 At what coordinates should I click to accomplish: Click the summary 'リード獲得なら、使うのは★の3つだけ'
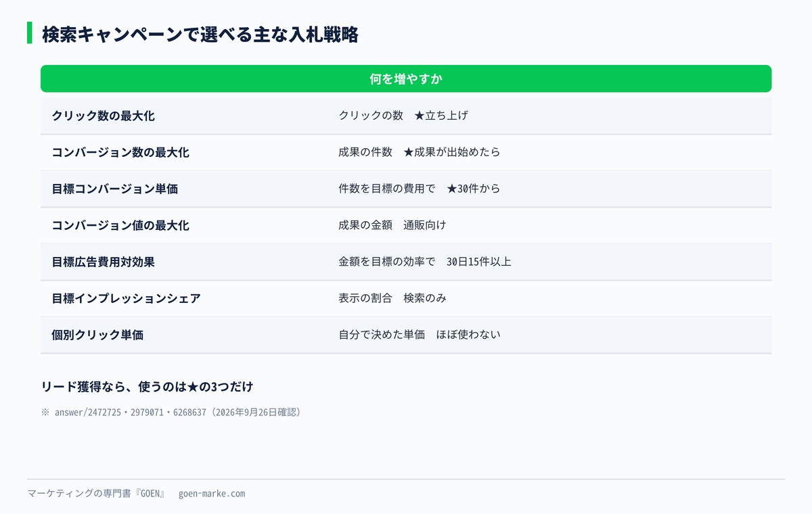point(147,387)
